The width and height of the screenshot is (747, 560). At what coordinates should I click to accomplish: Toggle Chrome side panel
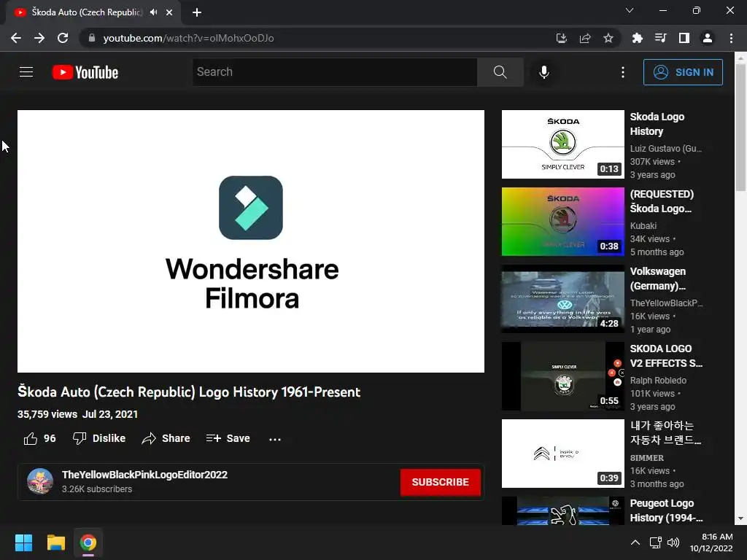click(x=684, y=38)
